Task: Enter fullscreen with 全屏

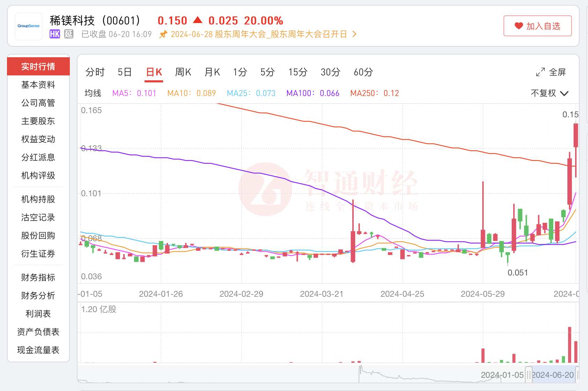Action: (551, 72)
